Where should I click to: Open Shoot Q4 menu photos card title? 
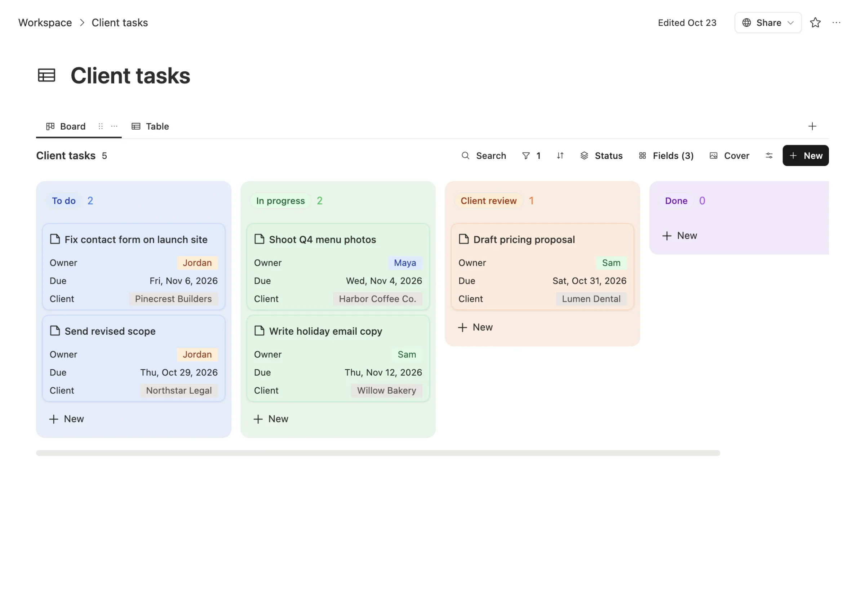tap(323, 239)
